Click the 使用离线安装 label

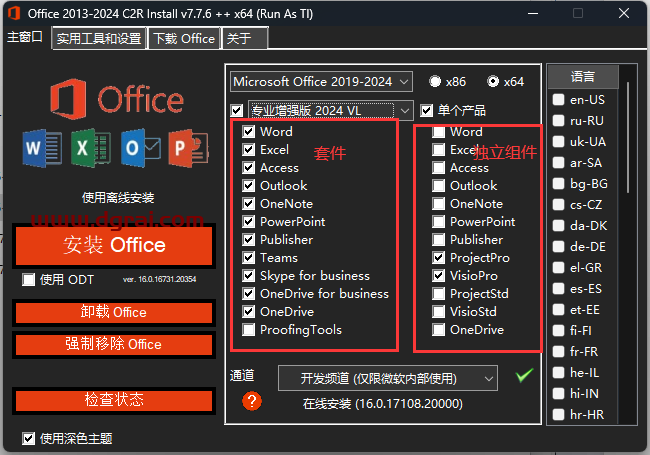(x=118, y=198)
